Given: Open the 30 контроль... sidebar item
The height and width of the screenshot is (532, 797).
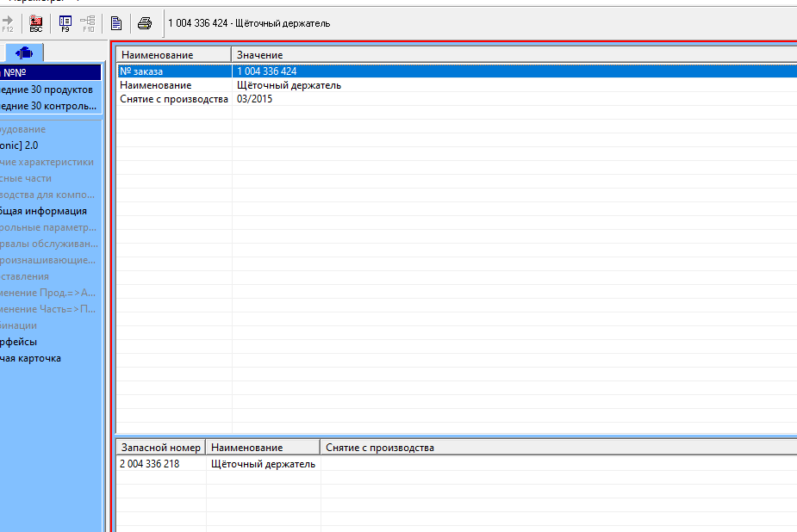Looking at the screenshot, I should coord(50,106).
